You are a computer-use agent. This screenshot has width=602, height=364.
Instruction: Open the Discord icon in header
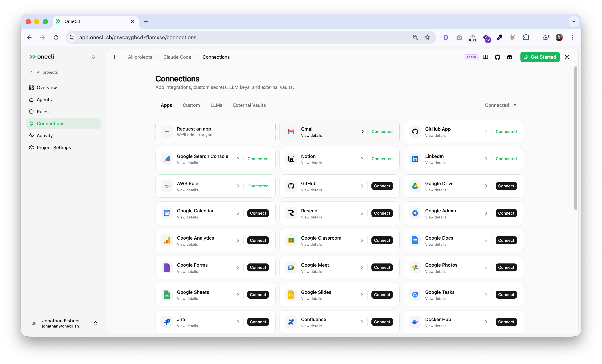click(509, 57)
